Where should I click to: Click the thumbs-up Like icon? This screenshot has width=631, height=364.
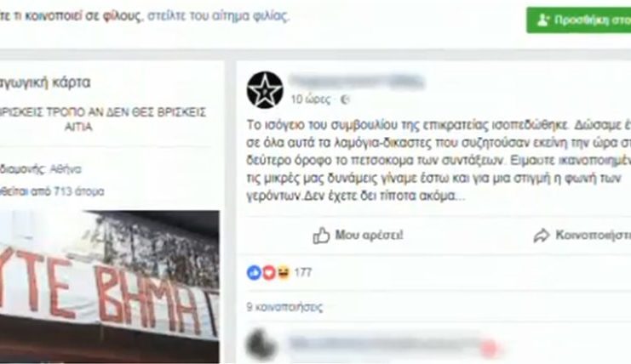pos(321,236)
